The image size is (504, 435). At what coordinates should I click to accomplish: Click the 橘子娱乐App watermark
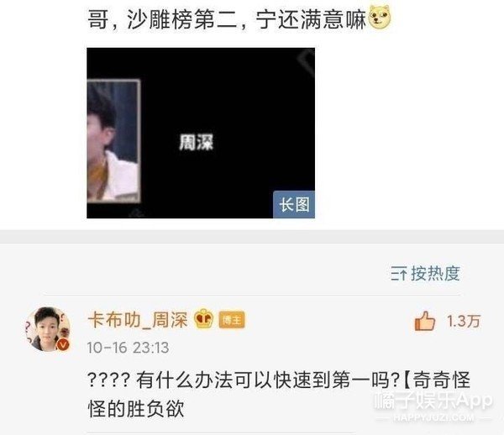pos(433,401)
